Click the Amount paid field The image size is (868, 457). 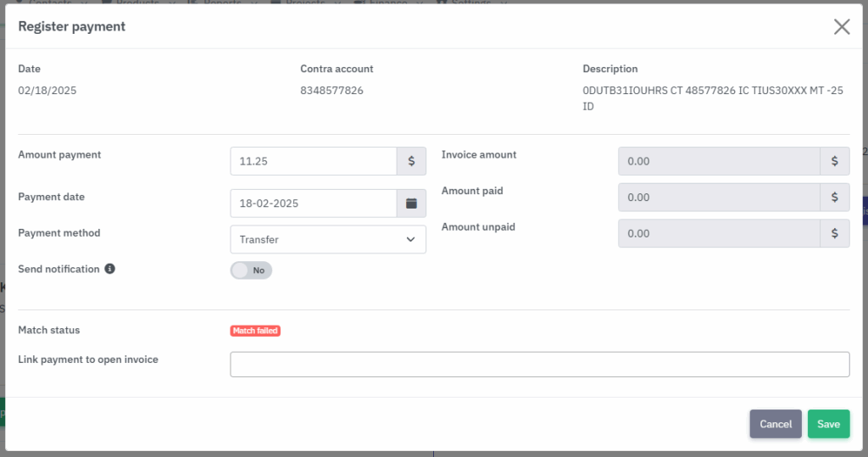coord(719,198)
